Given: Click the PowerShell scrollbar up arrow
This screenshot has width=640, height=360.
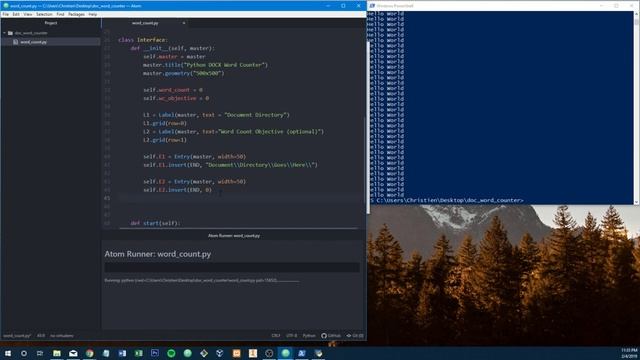Looking at the screenshot, I should click(x=636, y=14).
